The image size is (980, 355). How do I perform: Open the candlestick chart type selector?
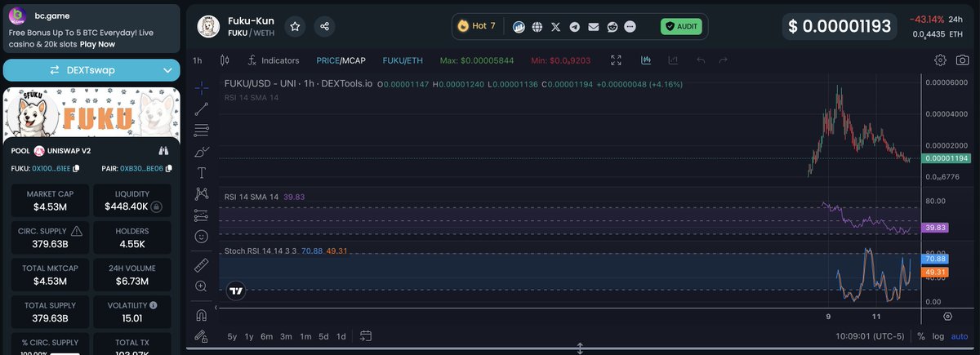pos(225,60)
